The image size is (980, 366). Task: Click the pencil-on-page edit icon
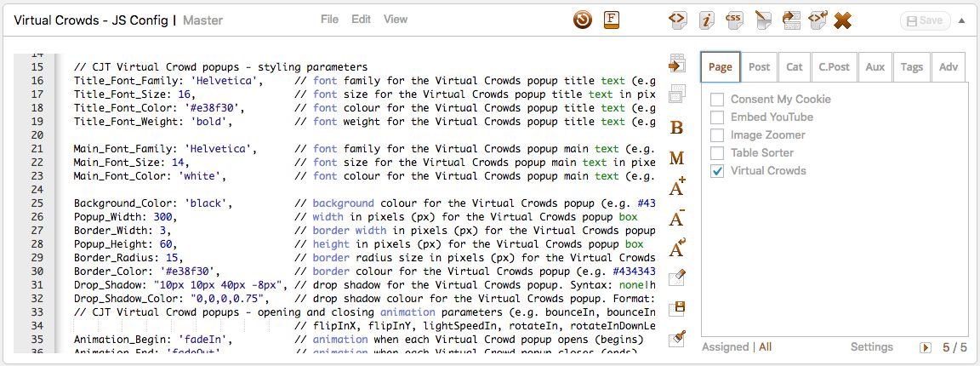[x=762, y=20]
